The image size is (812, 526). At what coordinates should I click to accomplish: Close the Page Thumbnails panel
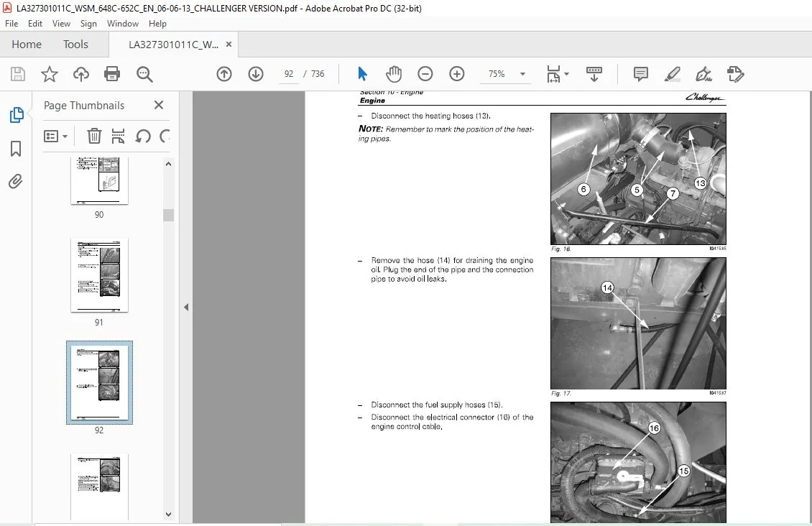pos(159,105)
